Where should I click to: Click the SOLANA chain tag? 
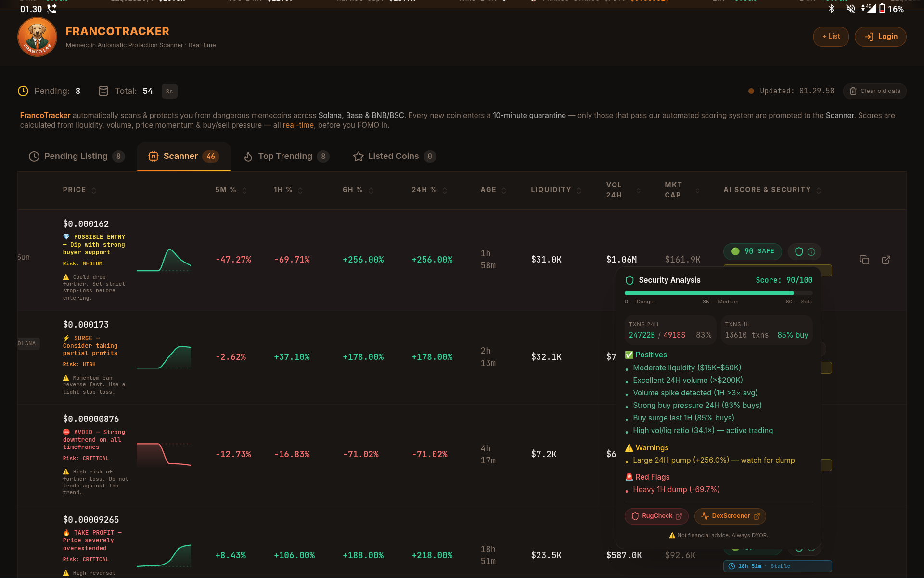pos(28,343)
